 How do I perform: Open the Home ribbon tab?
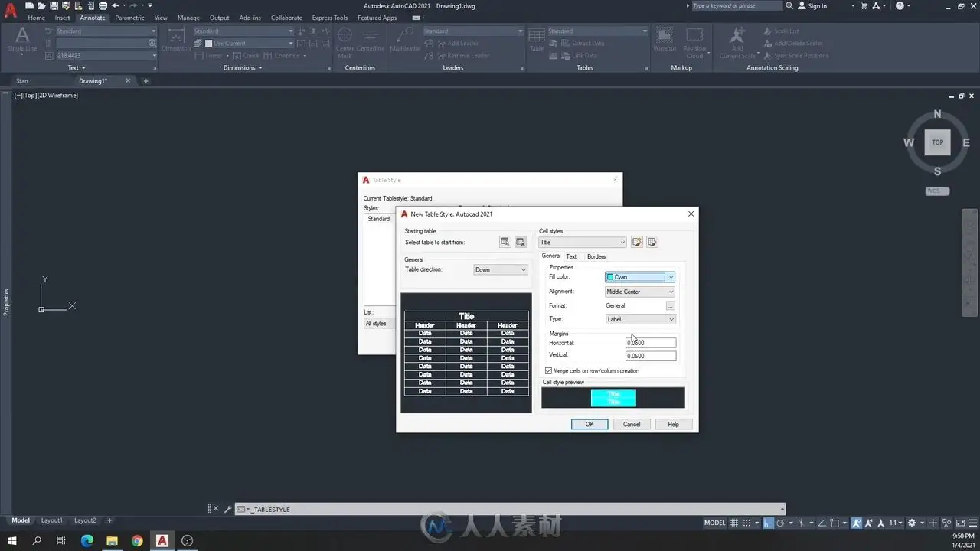point(37,18)
